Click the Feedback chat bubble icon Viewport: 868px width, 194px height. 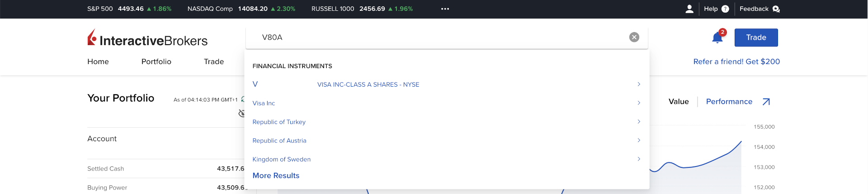click(x=776, y=9)
